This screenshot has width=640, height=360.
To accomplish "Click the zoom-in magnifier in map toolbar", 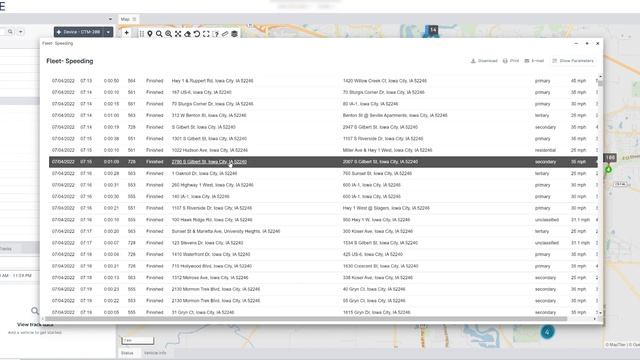I will (169, 34).
